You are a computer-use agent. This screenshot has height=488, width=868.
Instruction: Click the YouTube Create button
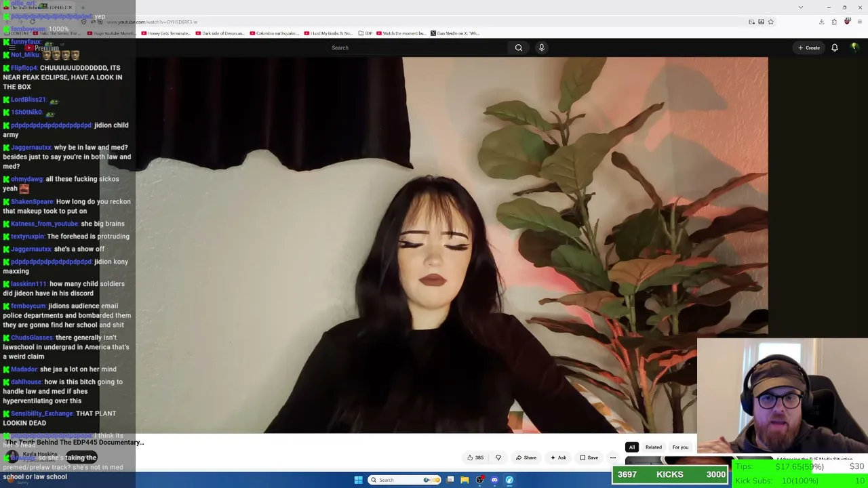coord(809,47)
